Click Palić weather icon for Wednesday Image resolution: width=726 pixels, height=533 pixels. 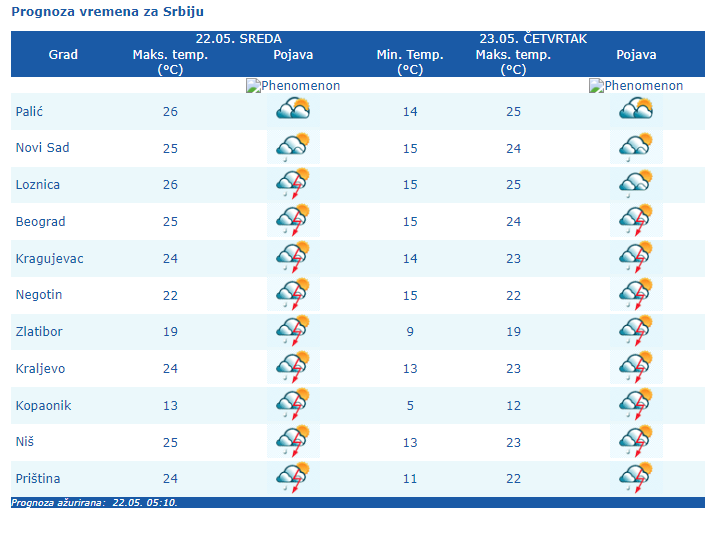point(293,110)
